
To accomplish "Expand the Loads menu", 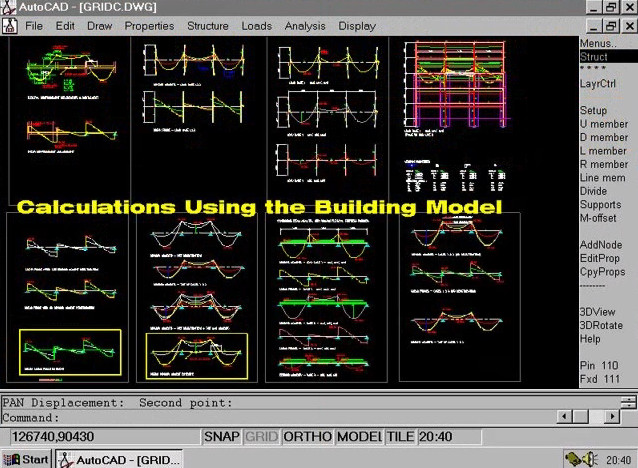I will tap(256, 26).
